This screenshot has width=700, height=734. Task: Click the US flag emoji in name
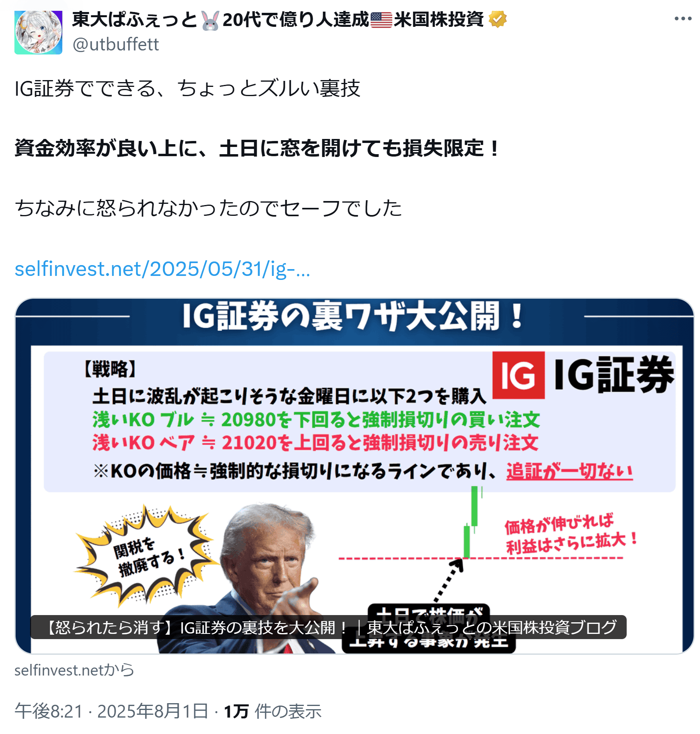(x=381, y=20)
